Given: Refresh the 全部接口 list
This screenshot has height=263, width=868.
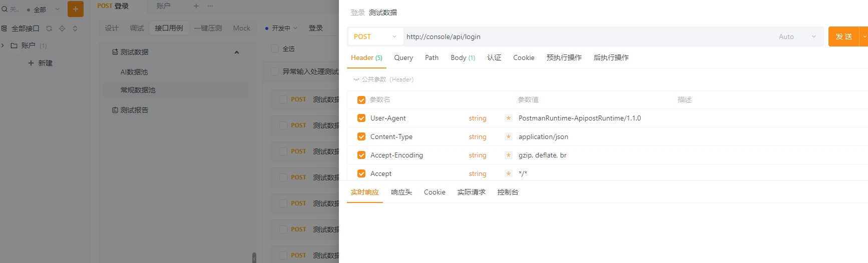Looking at the screenshot, I should click(x=49, y=28).
